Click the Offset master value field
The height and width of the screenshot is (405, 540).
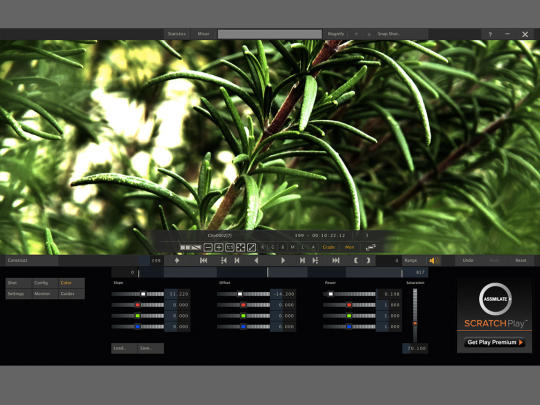(x=283, y=294)
